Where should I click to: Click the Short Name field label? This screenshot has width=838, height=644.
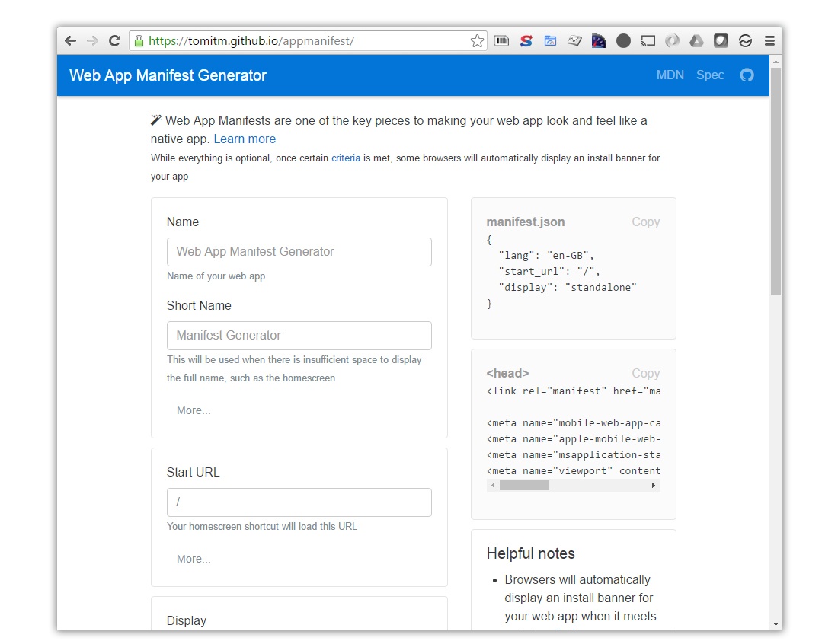(199, 305)
